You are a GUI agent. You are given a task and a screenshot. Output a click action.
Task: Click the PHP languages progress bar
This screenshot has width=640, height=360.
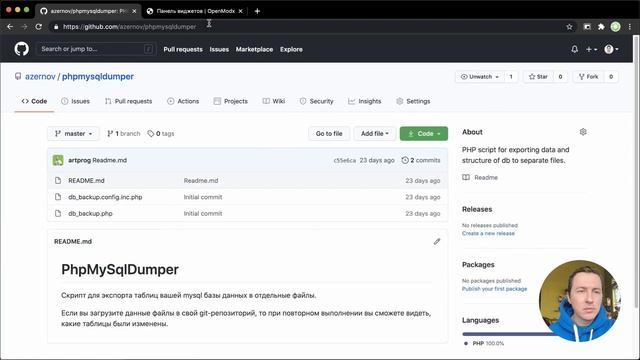508,334
